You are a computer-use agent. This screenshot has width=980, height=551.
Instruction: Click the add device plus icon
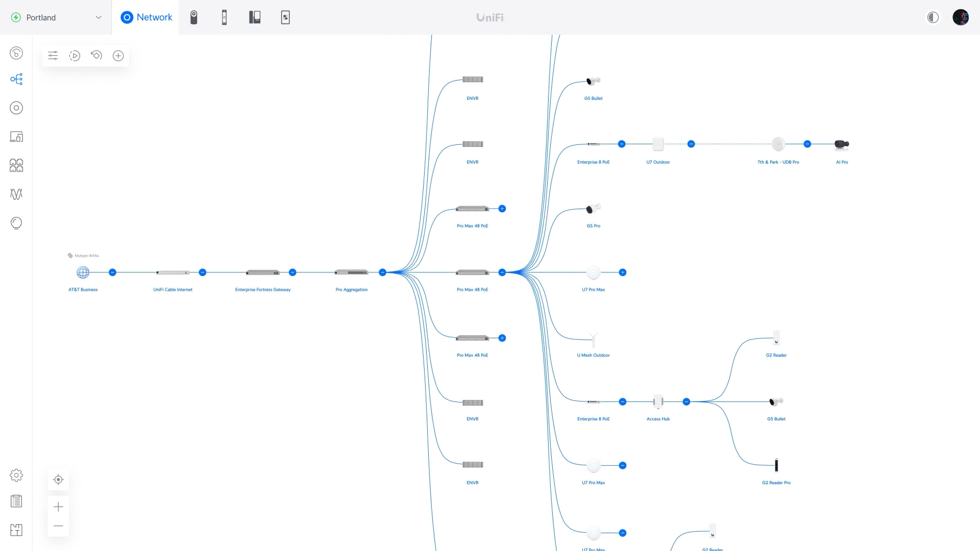point(118,56)
